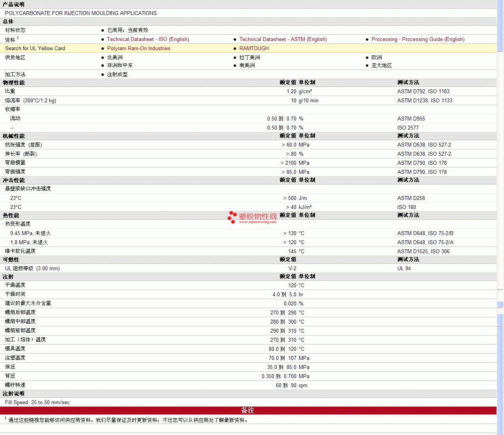Select flexural strength value '> 85.0 MPa'

tap(296, 172)
